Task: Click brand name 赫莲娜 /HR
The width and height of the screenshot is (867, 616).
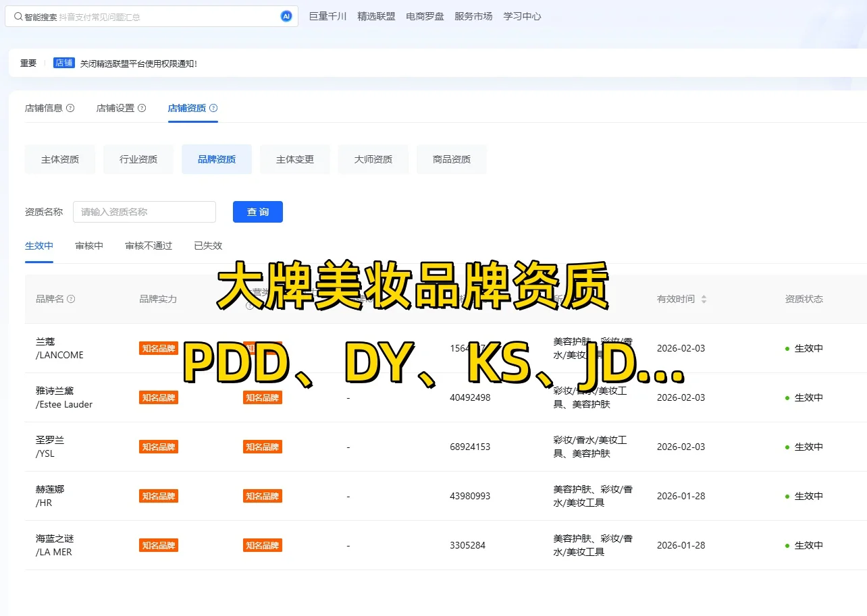Action: coord(50,496)
